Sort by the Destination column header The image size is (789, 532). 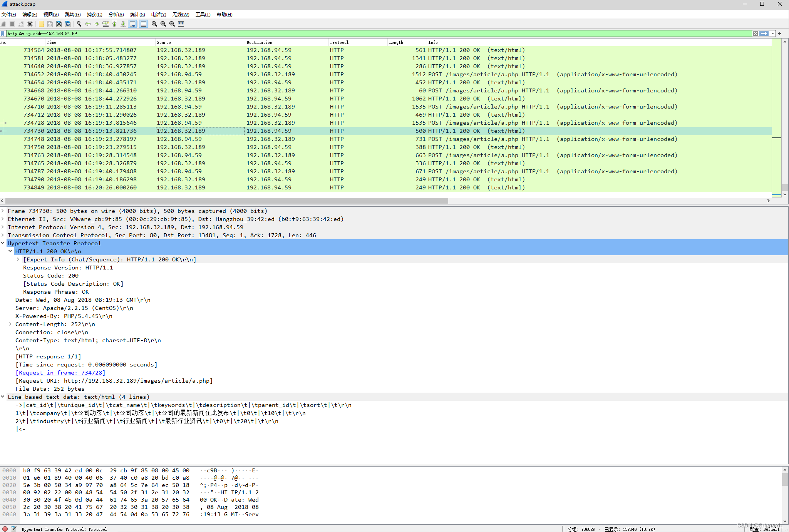pyautogui.click(x=286, y=42)
